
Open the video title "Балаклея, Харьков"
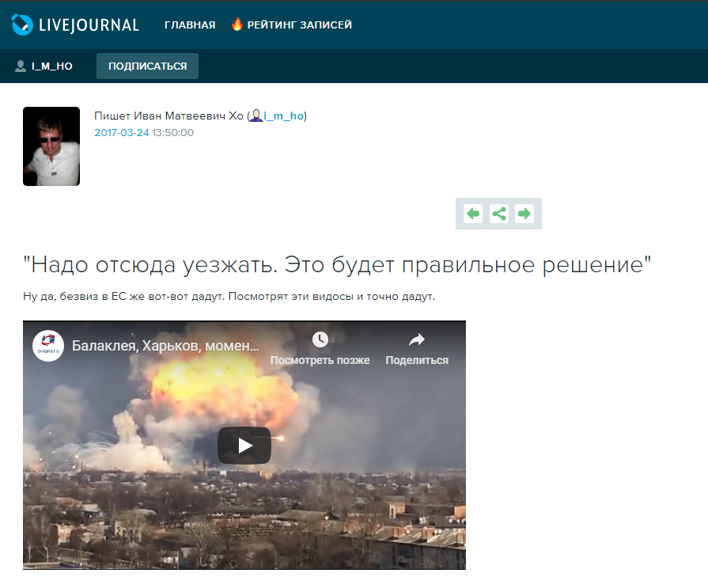click(x=166, y=346)
